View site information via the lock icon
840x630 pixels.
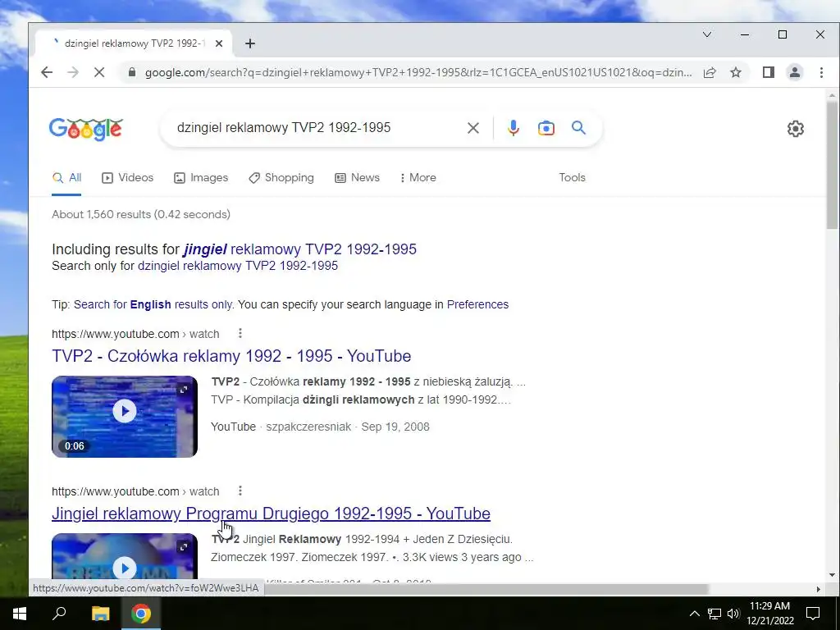click(x=132, y=72)
